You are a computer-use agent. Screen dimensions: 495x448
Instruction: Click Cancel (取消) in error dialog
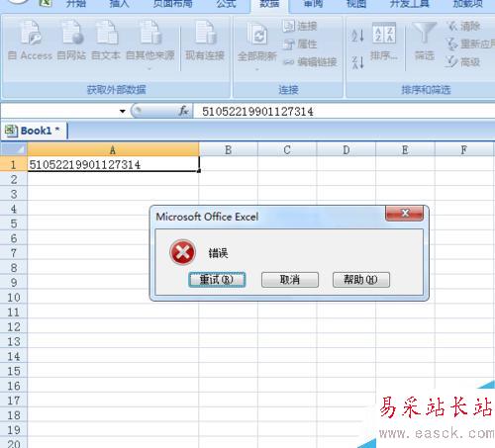pos(290,280)
